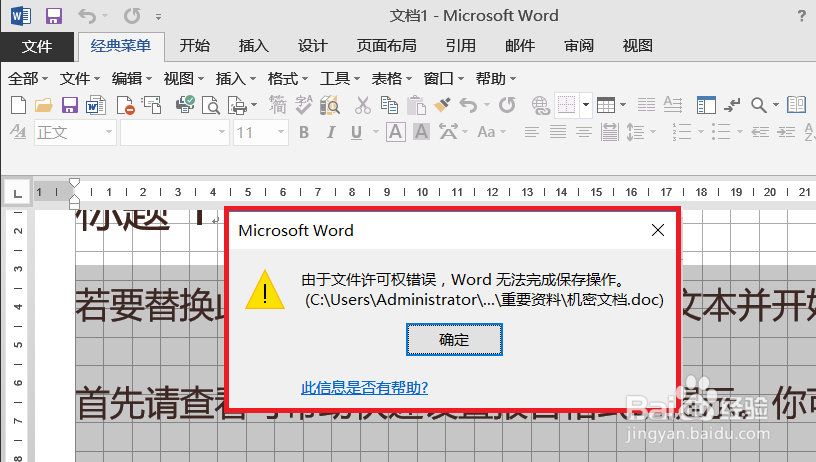The image size is (816, 462).
Task: Toggle Underline formatting button
Action: pyautogui.click(x=356, y=133)
